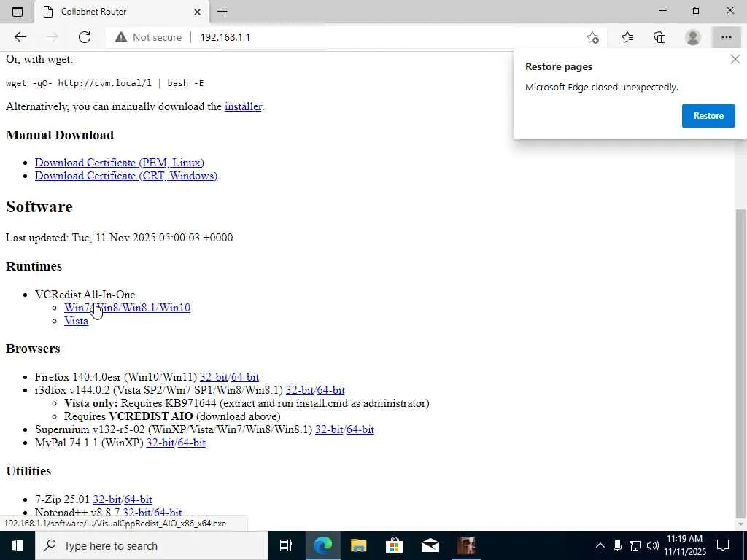Open the tab actions menu icon
Image resolution: width=747 pixels, height=560 pixels.
18,12
